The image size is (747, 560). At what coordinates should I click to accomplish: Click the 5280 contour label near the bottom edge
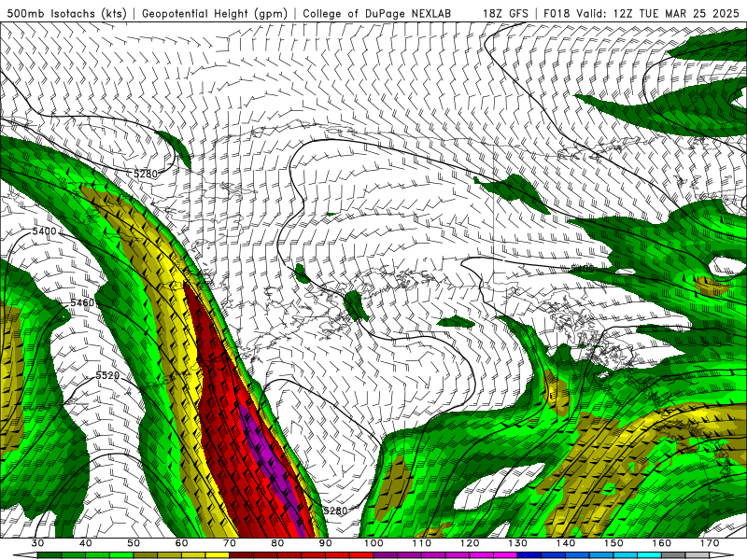pyautogui.click(x=335, y=511)
